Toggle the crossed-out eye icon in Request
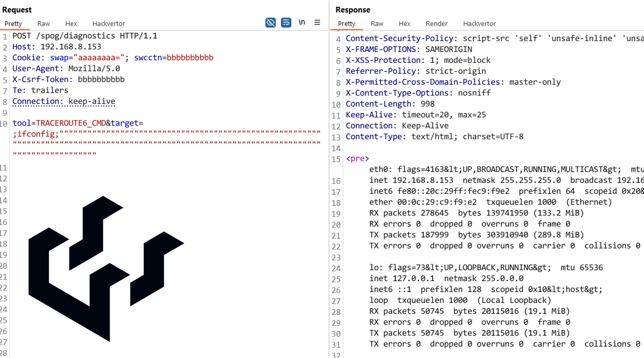This screenshot has height=358, width=644. [271, 22]
